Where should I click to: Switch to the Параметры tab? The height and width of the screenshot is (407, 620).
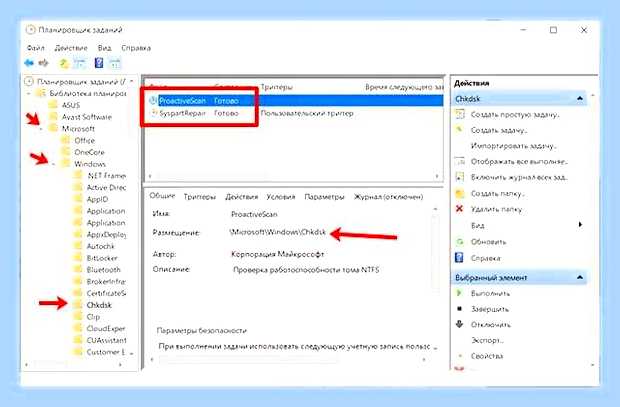[324, 197]
